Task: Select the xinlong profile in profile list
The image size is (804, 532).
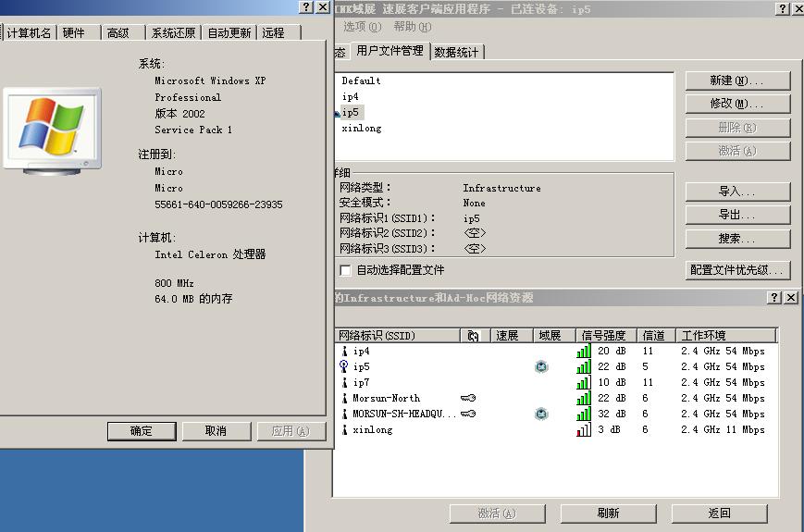Action: [x=362, y=129]
